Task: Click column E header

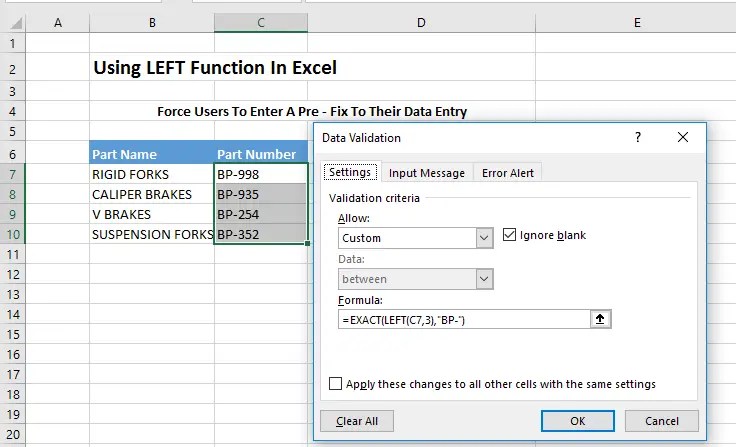Action: pos(636,22)
